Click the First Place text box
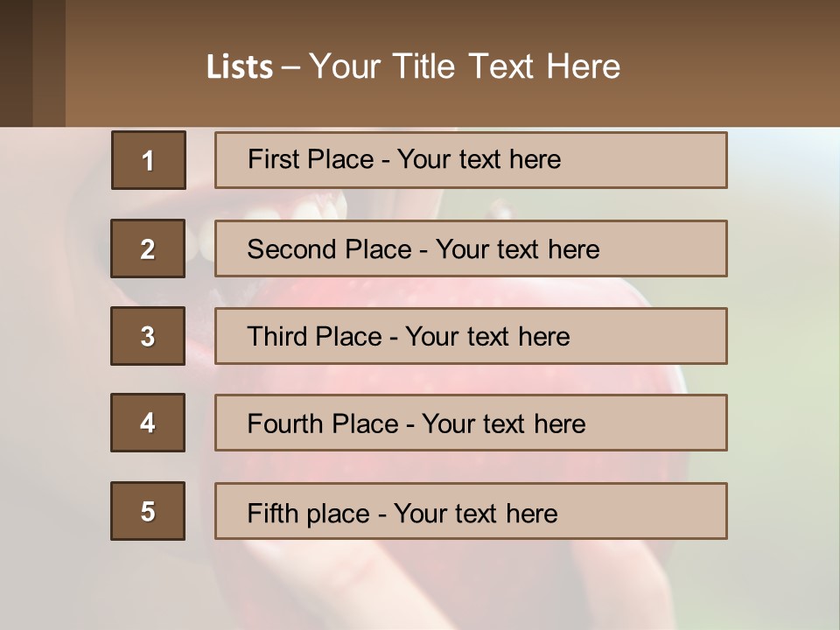Image resolution: width=840 pixels, height=630 pixels. pos(471,160)
